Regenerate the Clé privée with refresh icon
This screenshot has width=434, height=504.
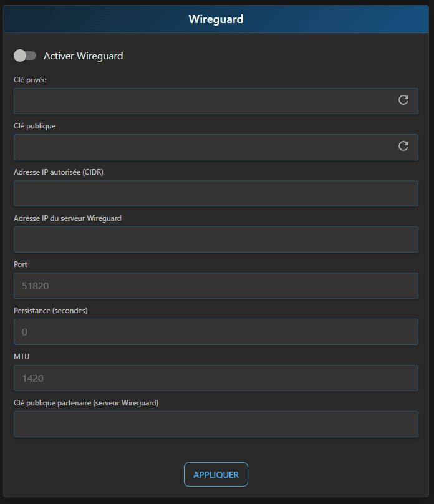click(x=403, y=100)
